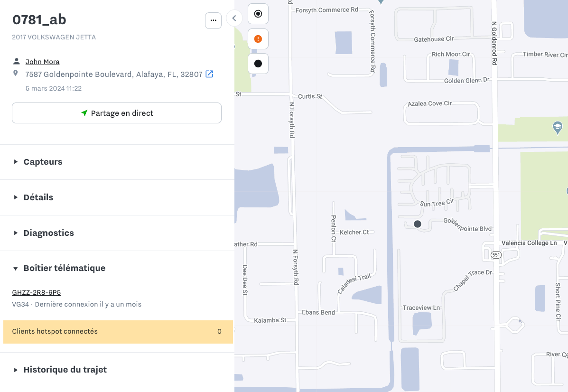Click the Partage en direct button
The width and height of the screenshot is (568, 392).
[x=117, y=113]
